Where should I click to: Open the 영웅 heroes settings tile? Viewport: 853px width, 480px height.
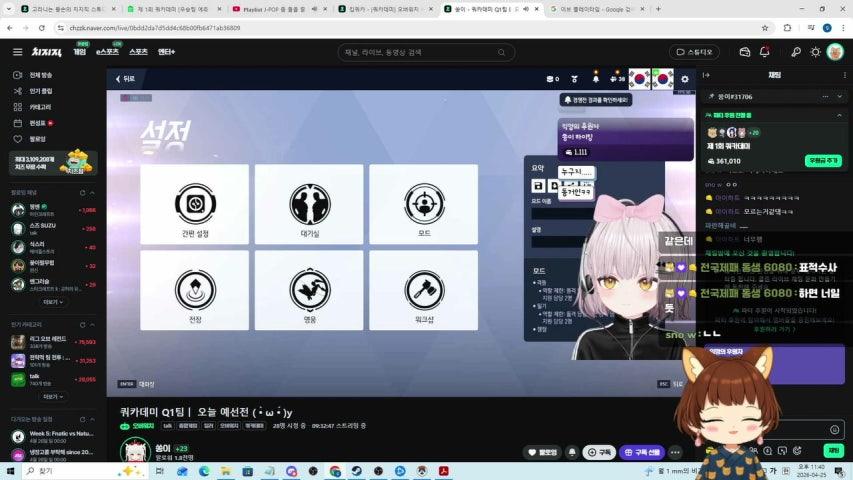[309, 290]
